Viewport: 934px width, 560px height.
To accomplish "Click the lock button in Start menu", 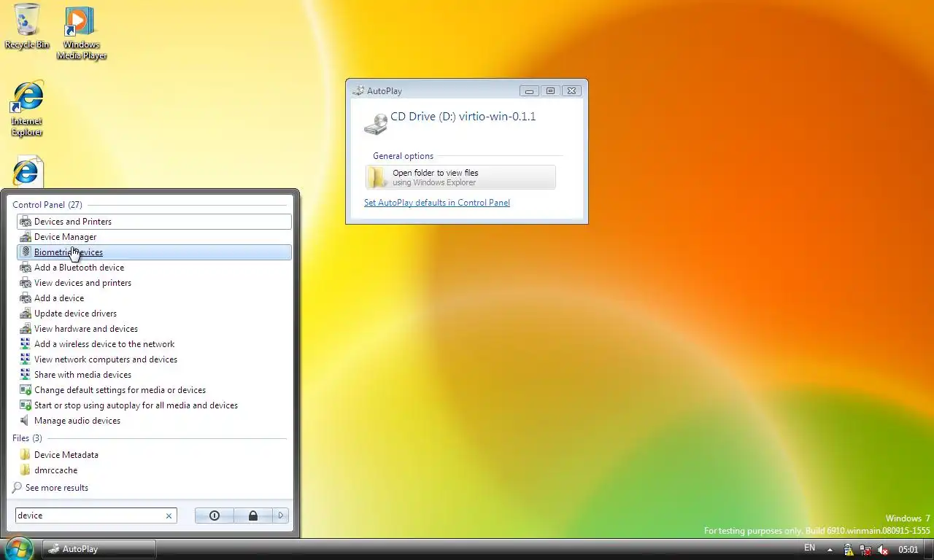I will [253, 516].
